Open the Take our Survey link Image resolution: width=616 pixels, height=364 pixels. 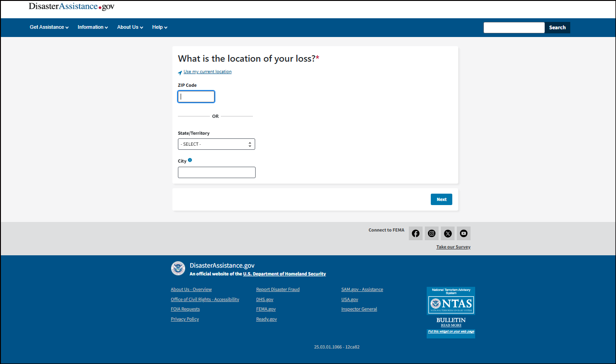point(453,247)
